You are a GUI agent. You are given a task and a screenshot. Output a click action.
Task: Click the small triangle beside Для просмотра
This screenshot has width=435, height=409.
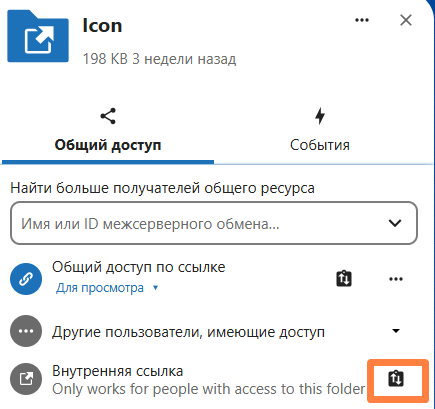(155, 288)
